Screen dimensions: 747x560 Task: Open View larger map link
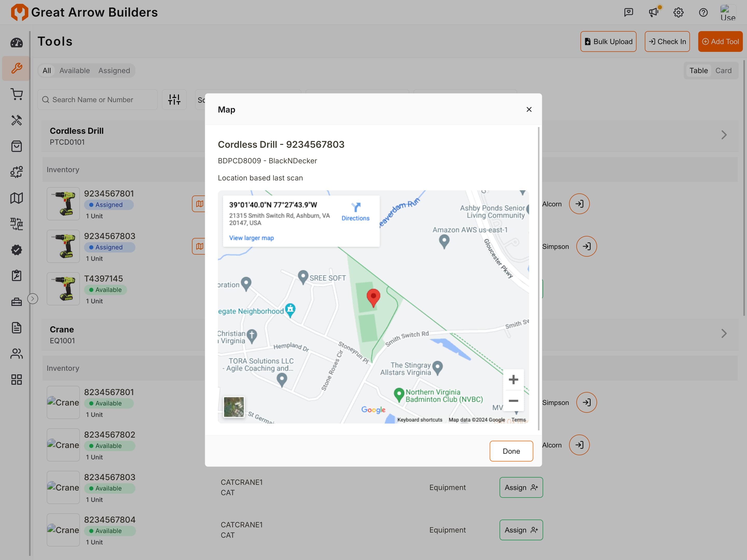click(251, 238)
